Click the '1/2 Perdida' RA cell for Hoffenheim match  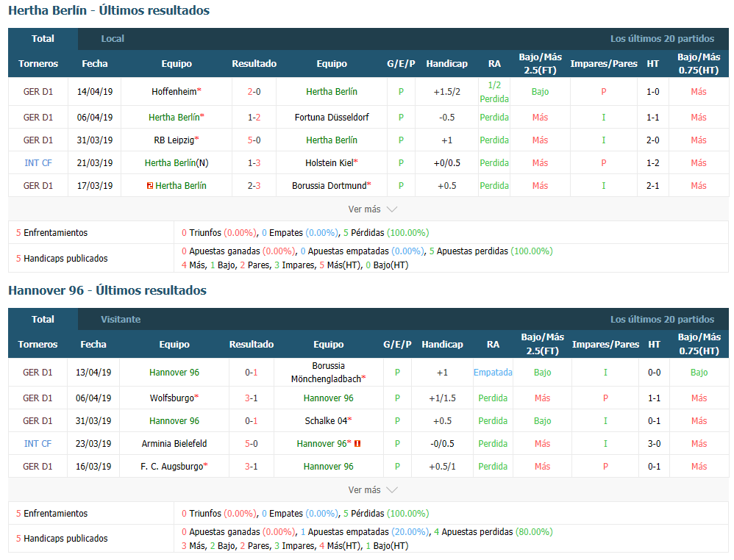click(x=494, y=92)
